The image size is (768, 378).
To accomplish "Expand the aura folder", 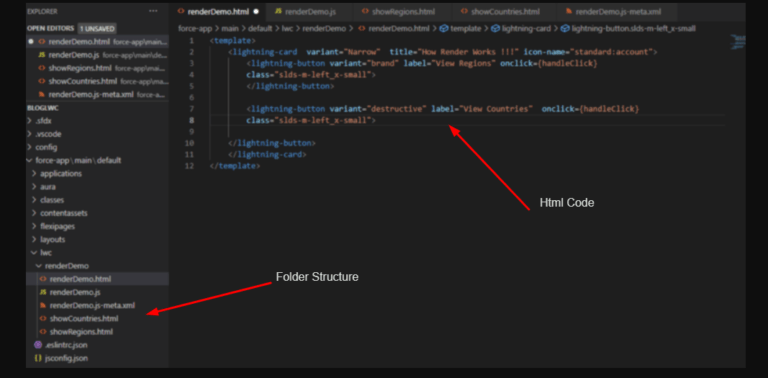I will click(x=97, y=187).
